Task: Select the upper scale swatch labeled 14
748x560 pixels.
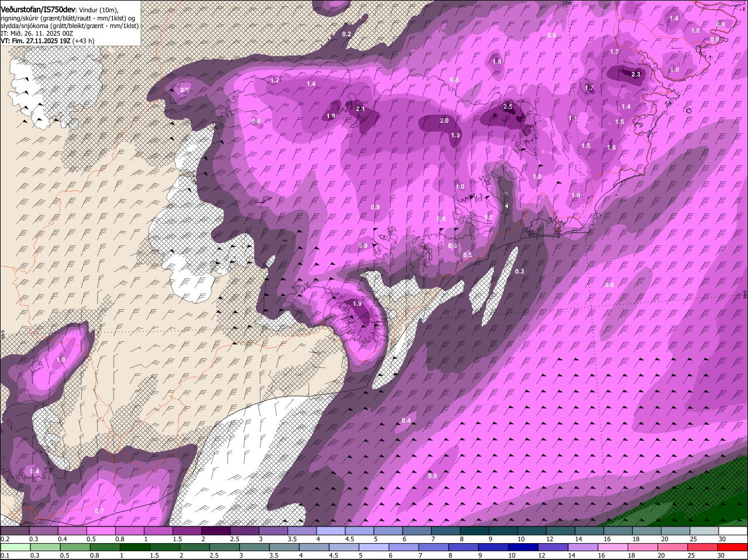Action: 590,531
